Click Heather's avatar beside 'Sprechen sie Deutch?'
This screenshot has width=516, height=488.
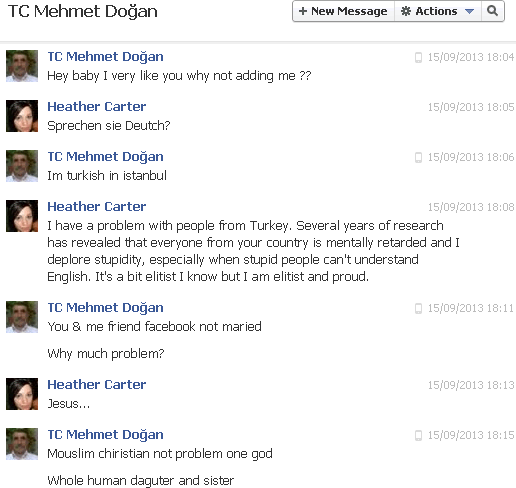point(22,116)
